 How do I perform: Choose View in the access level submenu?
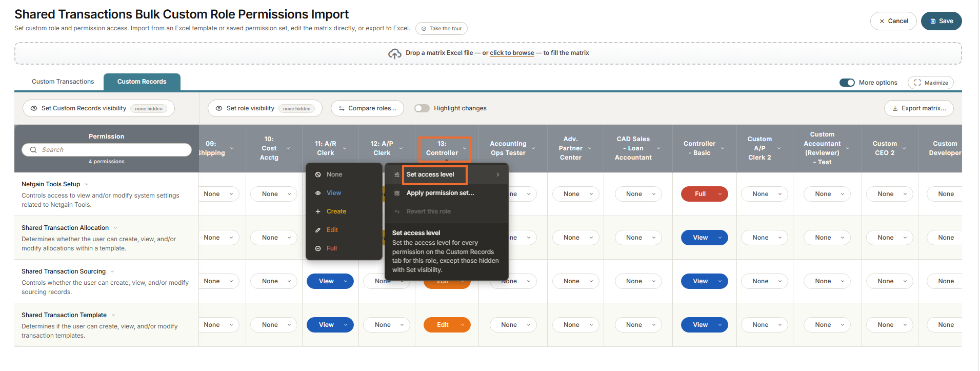pos(344,193)
